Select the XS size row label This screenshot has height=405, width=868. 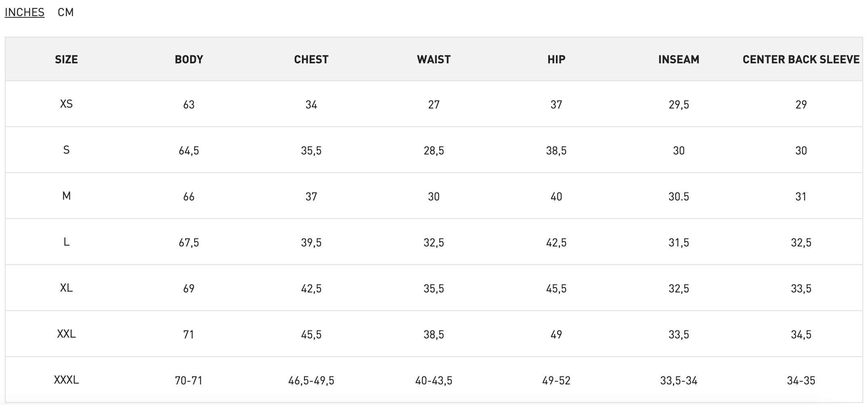[x=67, y=104]
